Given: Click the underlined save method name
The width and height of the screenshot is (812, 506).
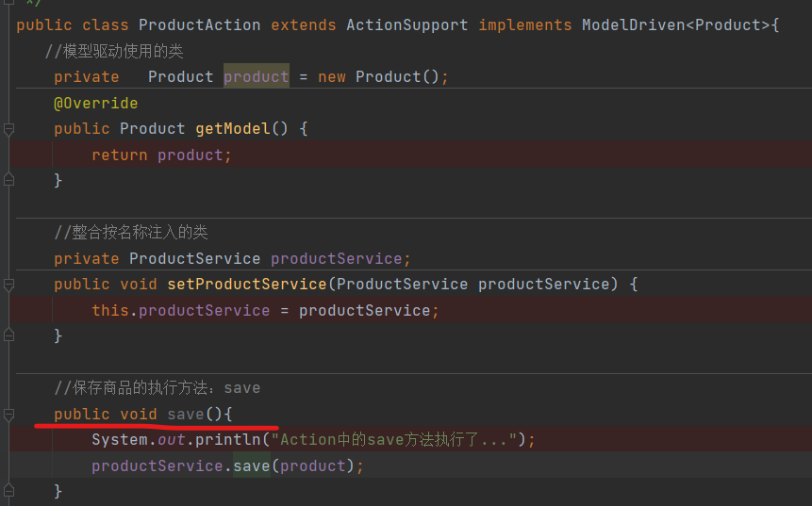Looking at the screenshot, I should (x=186, y=414).
